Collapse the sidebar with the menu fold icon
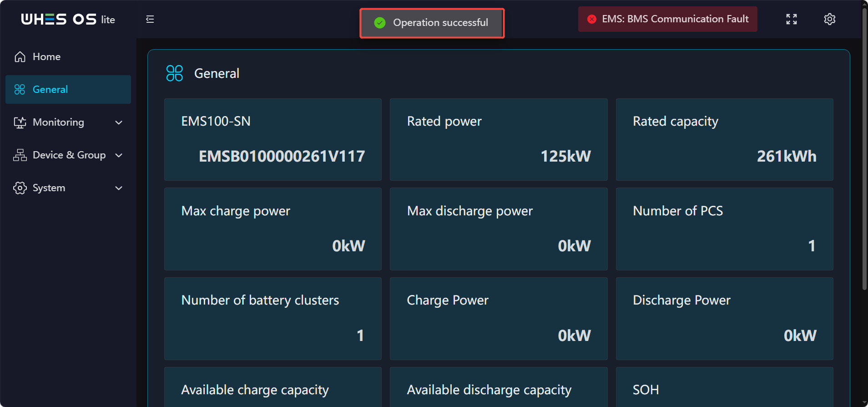This screenshot has width=868, height=407. (150, 19)
